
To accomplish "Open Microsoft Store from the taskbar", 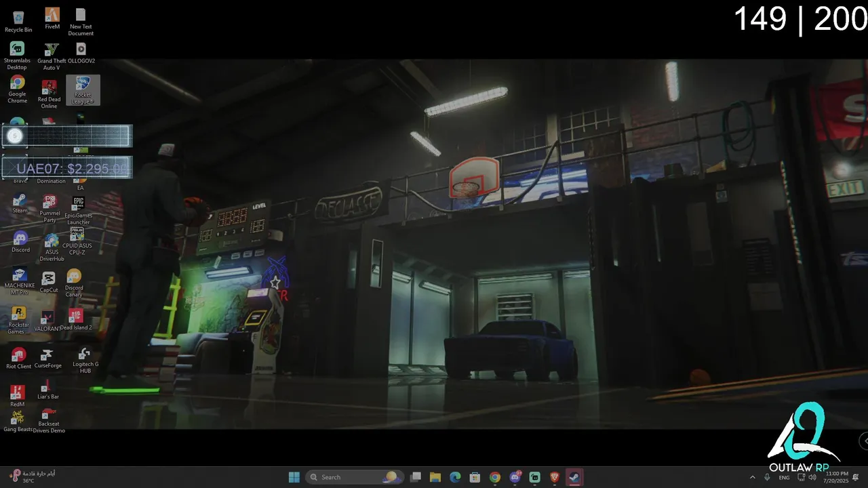I will click(475, 477).
